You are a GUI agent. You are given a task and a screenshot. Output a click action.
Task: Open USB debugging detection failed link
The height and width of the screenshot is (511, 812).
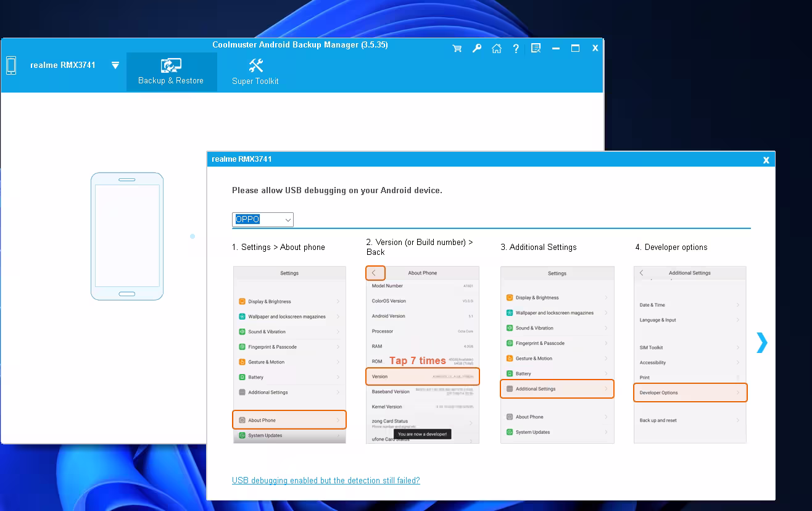click(326, 480)
